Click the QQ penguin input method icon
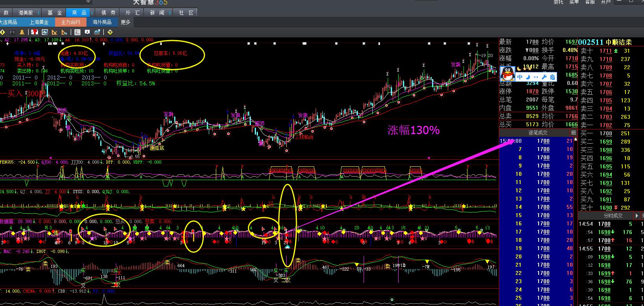 pyautogui.click(x=508, y=73)
